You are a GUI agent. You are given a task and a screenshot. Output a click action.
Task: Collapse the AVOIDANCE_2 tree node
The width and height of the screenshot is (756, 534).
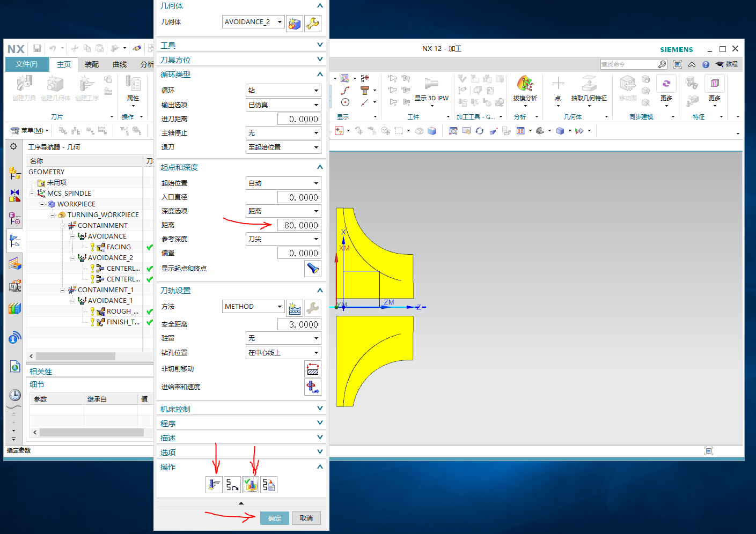[73, 258]
